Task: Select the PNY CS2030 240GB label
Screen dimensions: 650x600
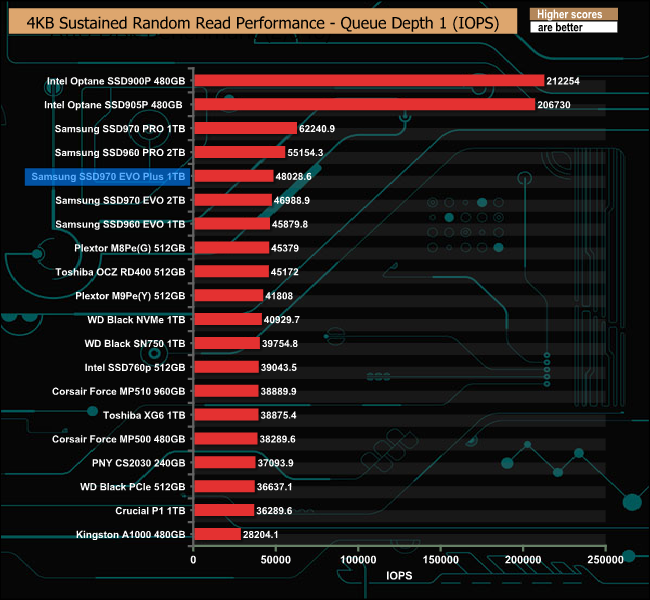Action: pos(138,463)
